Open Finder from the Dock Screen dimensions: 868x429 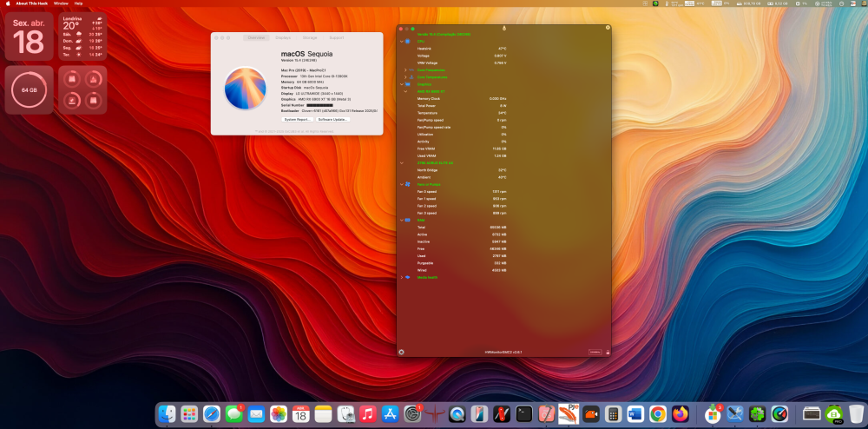pos(167,413)
